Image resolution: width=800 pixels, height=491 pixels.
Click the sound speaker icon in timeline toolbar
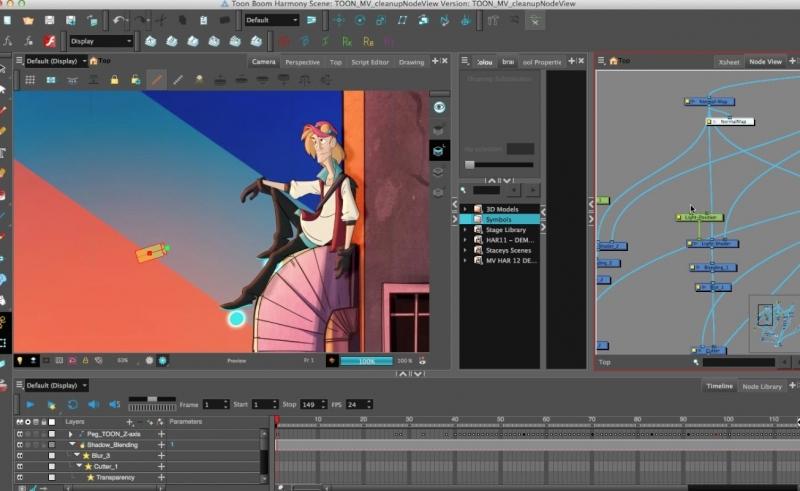coord(93,404)
